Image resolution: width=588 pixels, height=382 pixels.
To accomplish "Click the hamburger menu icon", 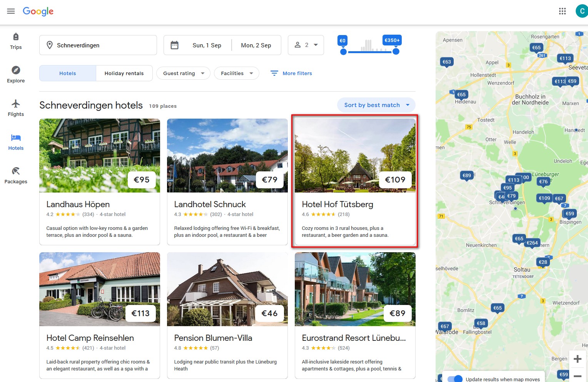I will tap(11, 11).
